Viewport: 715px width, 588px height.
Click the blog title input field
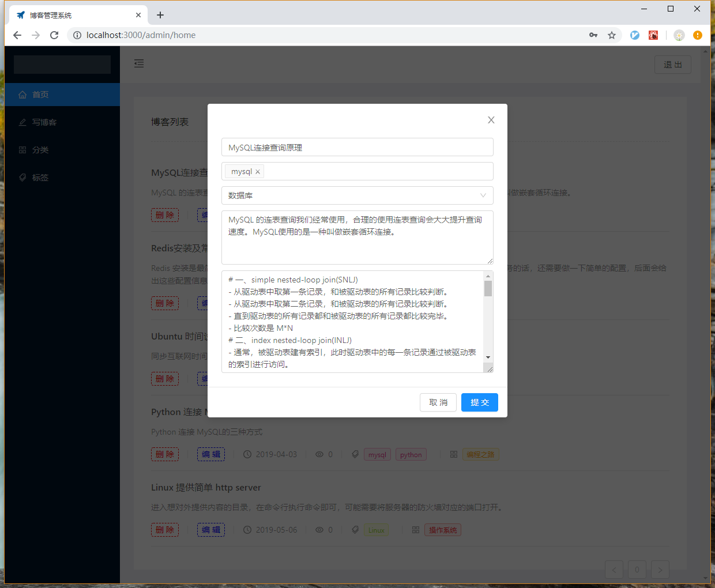(x=357, y=147)
